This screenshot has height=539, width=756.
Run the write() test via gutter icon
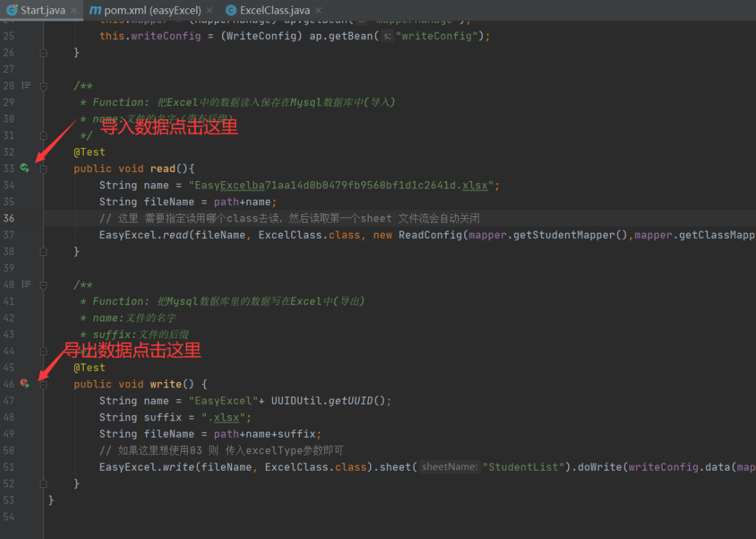coord(25,383)
